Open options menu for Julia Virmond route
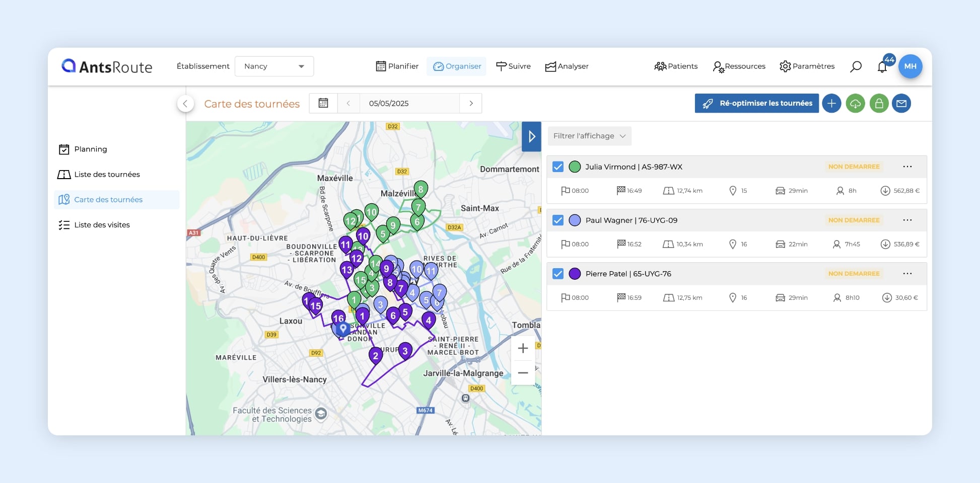The height and width of the screenshot is (483, 980). point(907,167)
